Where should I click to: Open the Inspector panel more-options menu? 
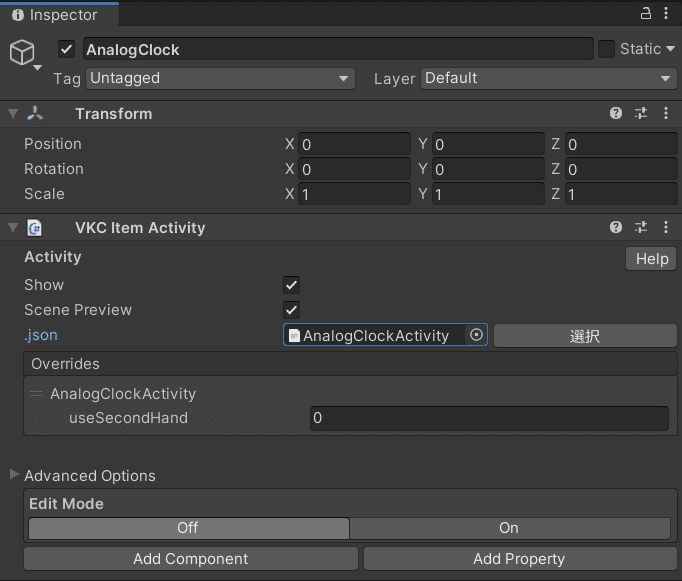pyautogui.click(x=667, y=14)
